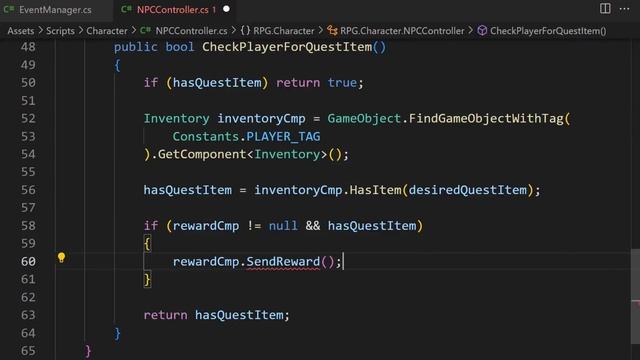The image size is (640, 360).
Task: Click line number 56 in the gutter
Action: point(28,190)
